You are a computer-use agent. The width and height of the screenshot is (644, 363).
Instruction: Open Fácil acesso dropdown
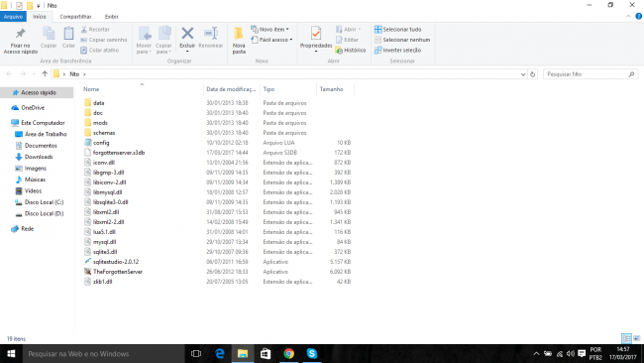[x=271, y=40]
